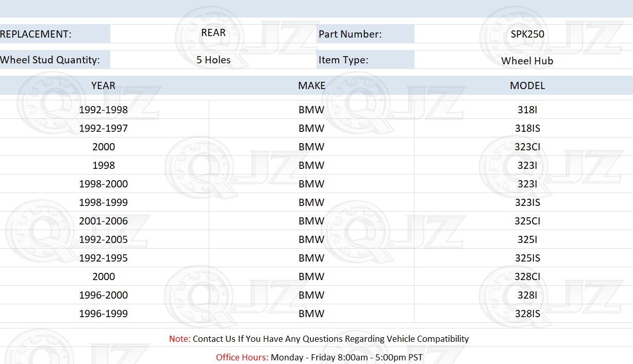Click the model cell "325I"
Image resolution: width=633 pixels, height=364 pixels.
coord(527,239)
